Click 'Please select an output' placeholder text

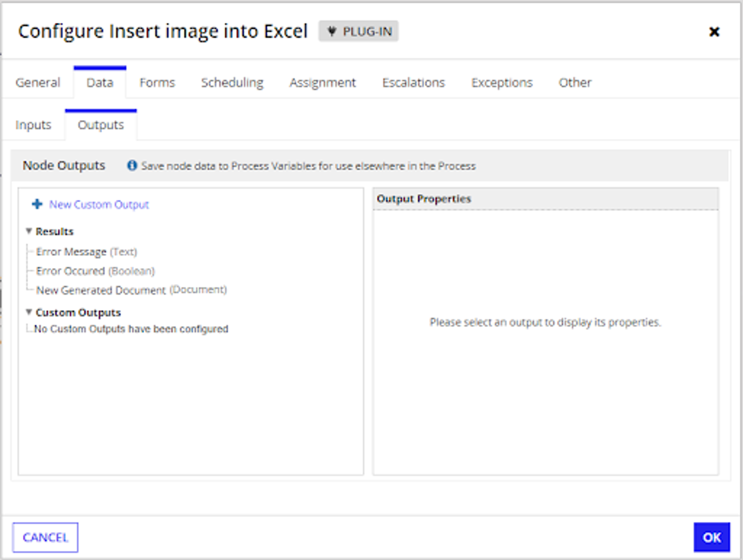(x=545, y=322)
